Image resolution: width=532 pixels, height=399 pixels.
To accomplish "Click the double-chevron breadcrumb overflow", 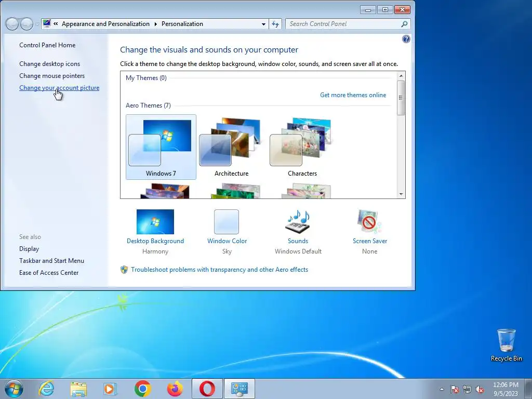I will click(x=56, y=24).
